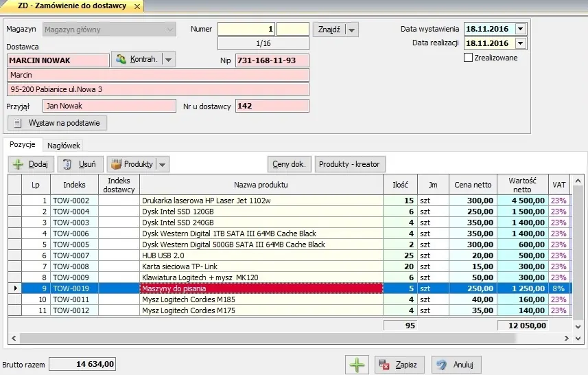Click the Maszyny do pisania cell
The image size is (588, 375).
261,288
